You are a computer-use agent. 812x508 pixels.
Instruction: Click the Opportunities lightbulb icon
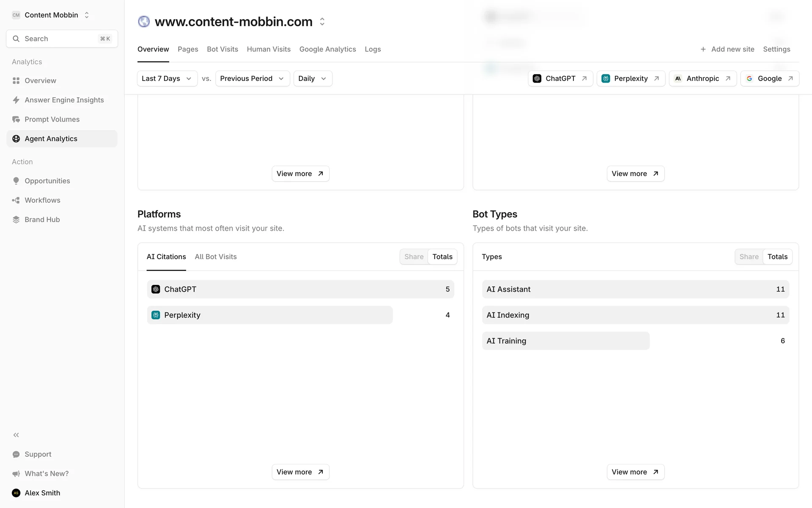16,181
